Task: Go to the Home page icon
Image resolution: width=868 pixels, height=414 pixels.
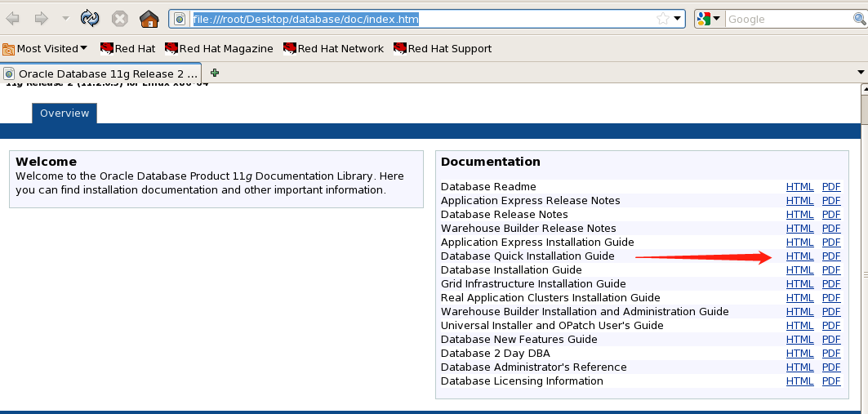Action: (x=149, y=19)
